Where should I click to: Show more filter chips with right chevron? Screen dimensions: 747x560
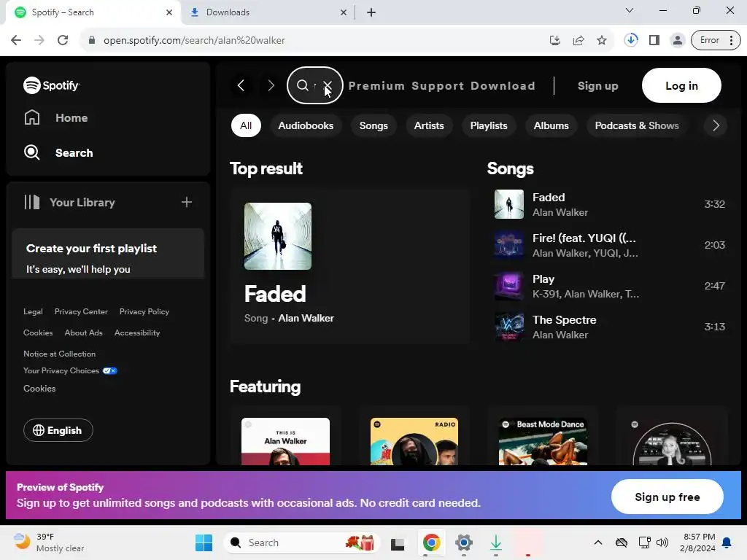tap(716, 125)
